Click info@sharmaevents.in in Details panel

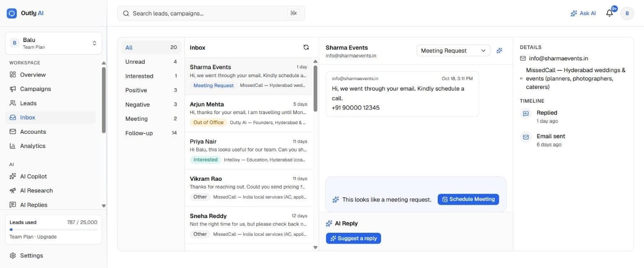pos(558,58)
